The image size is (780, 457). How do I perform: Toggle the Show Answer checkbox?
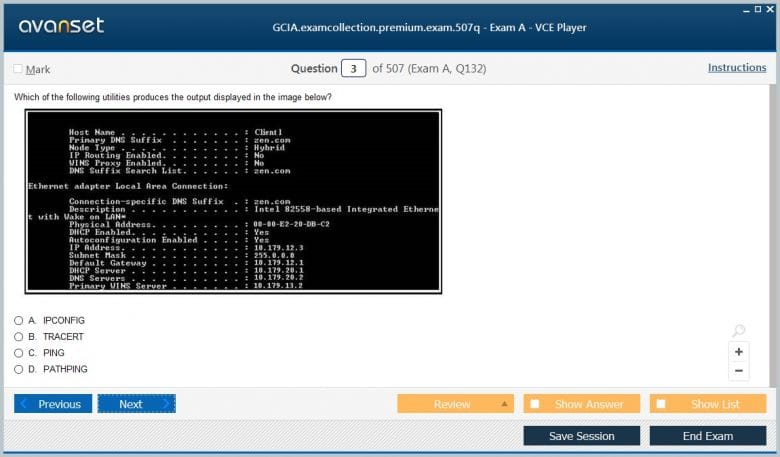[535, 404]
